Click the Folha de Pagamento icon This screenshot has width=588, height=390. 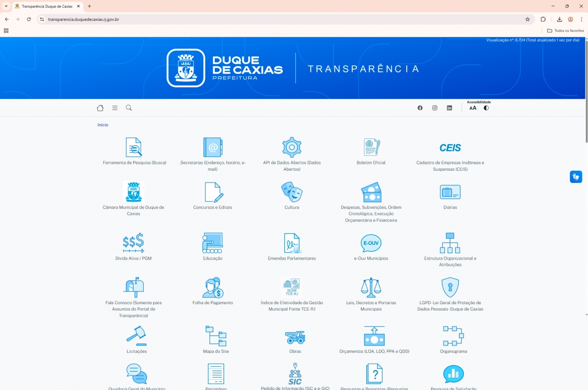(213, 287)
